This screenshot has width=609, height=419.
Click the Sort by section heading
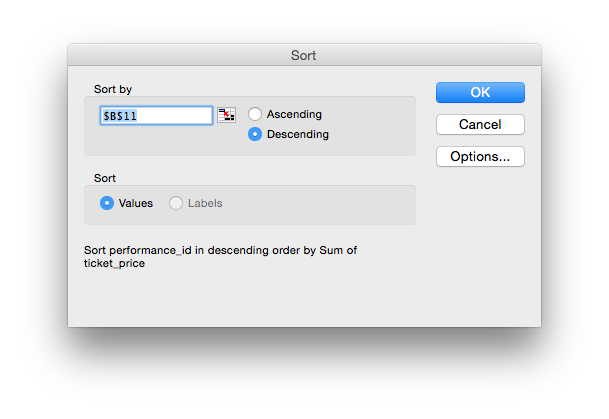(x=113, y=89)
